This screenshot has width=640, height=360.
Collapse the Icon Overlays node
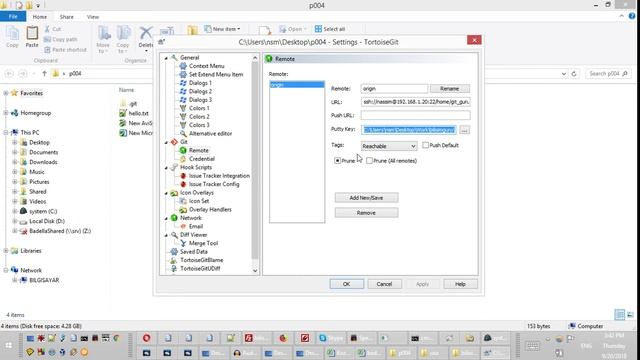pyautogui.click(x=166, y=193)
